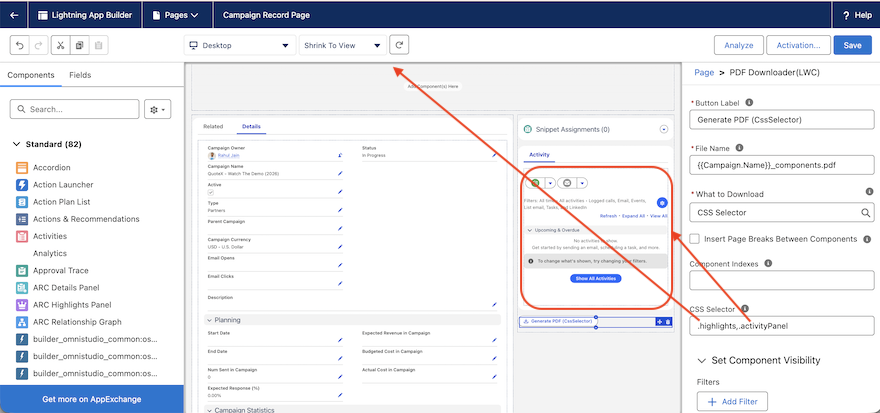Click Expand All link in Activity

[x=633, y=215]
